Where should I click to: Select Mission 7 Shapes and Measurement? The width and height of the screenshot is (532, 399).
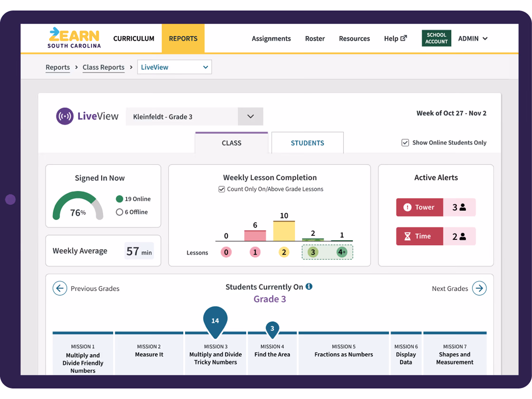point(455,354)
